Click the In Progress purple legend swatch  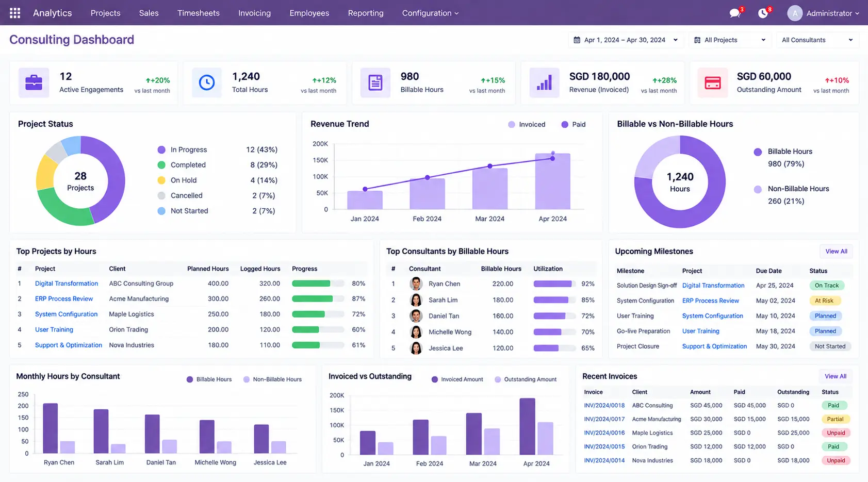[161, 150]
